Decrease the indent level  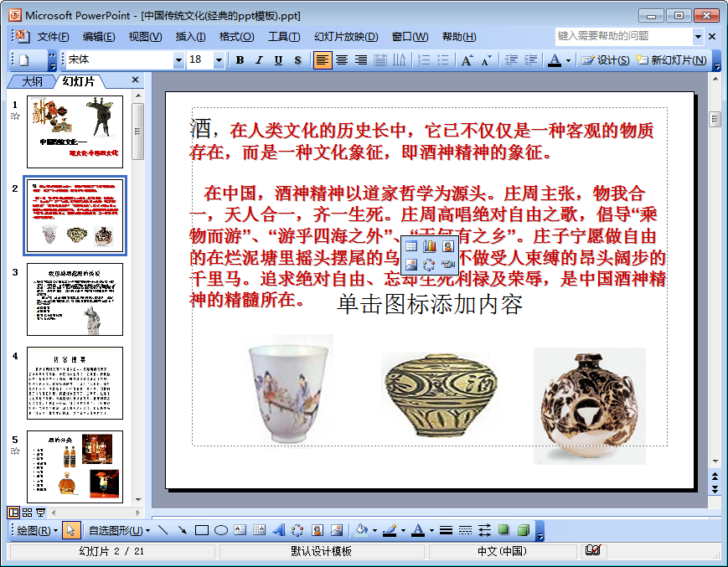pyautogui.click(x=511, y=60)
